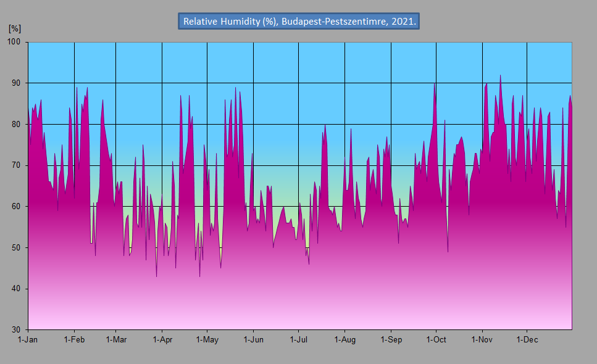The width and height of the screenshot is (597, 364).
Task: Select the [%] unit label above the axis
Action: 15,28
